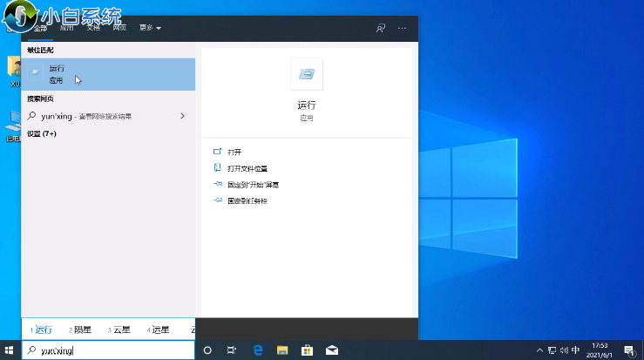Launch Microsoft Store from the taskbar
This screenshot has width=644, height=360.
pos(307,350)
